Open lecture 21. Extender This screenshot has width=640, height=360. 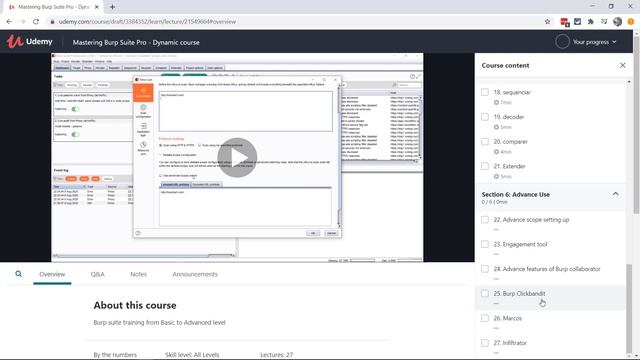pyautogui.click(x=509, y=166)
